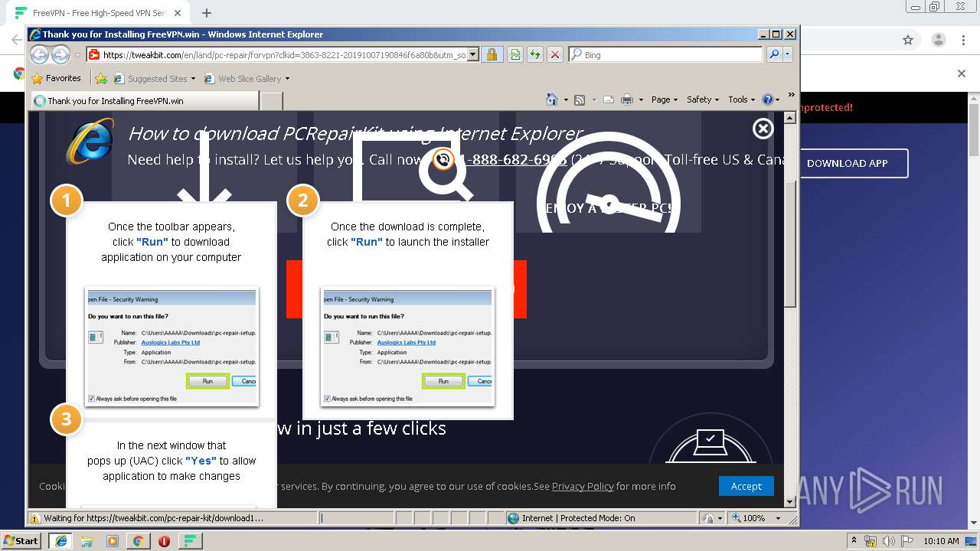Viewport: 980px width, 551px height.
Task: Close the install instructions overlay with X
Action: coord(763,129)
